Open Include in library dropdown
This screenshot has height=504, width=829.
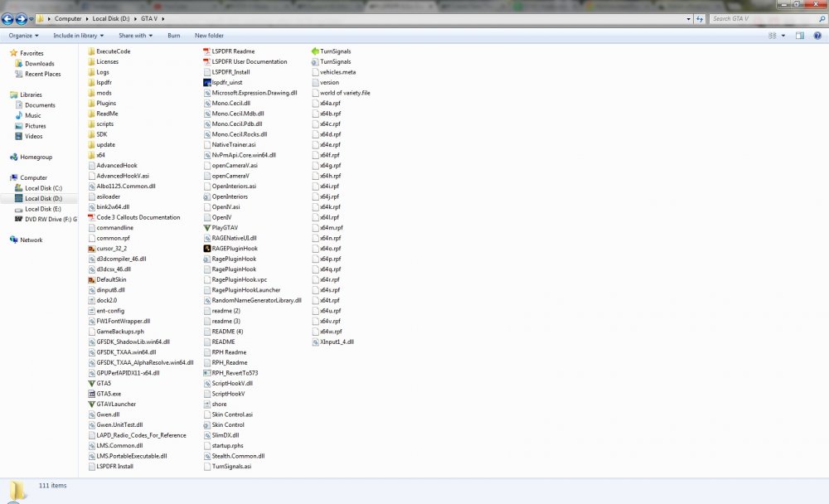click(78, 36)
